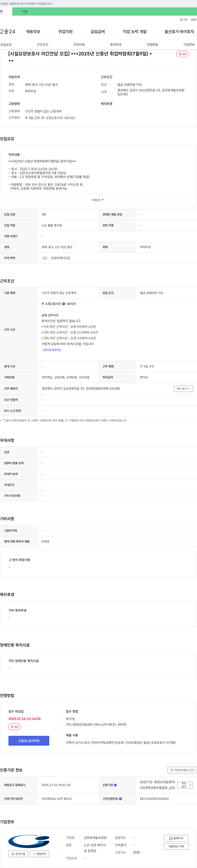Viewport: 197px width, 868px height.
Task: Click the 구인인증번호 value KEC1052507020002
Action: pos(154,799)
